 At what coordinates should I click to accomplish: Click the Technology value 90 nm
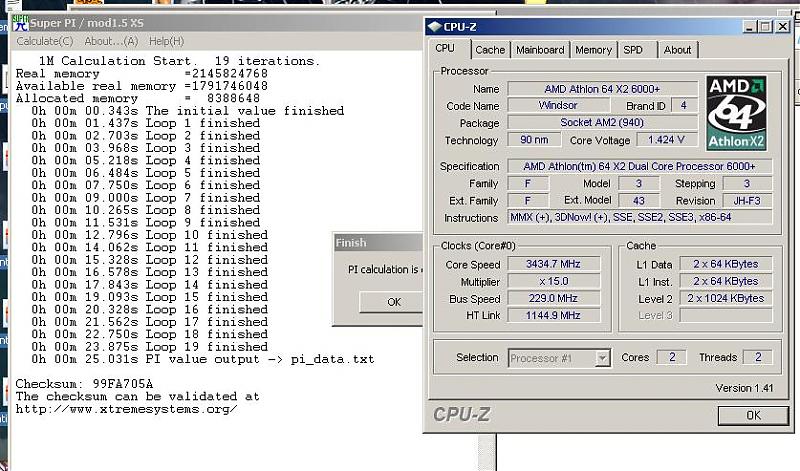[x=534, y=140]
